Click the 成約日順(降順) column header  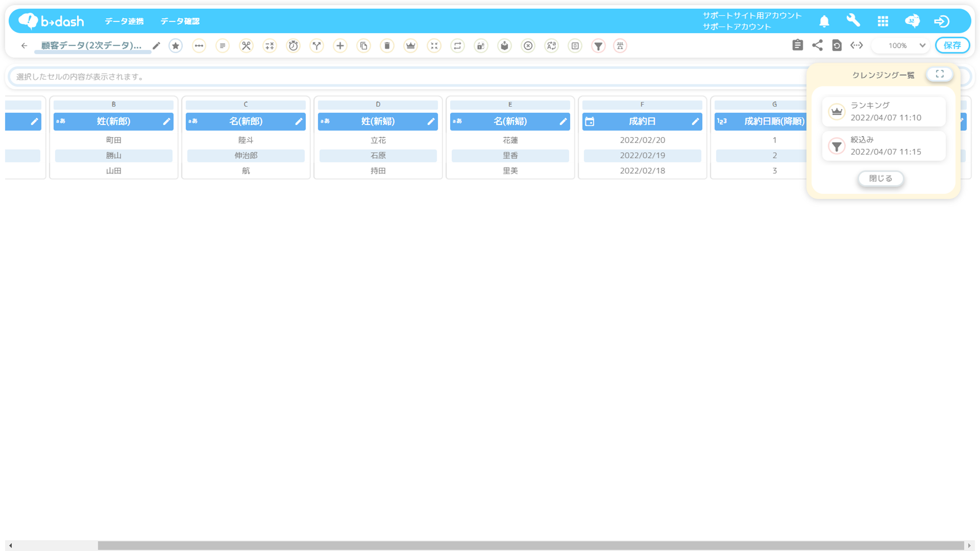pos(774,121)
